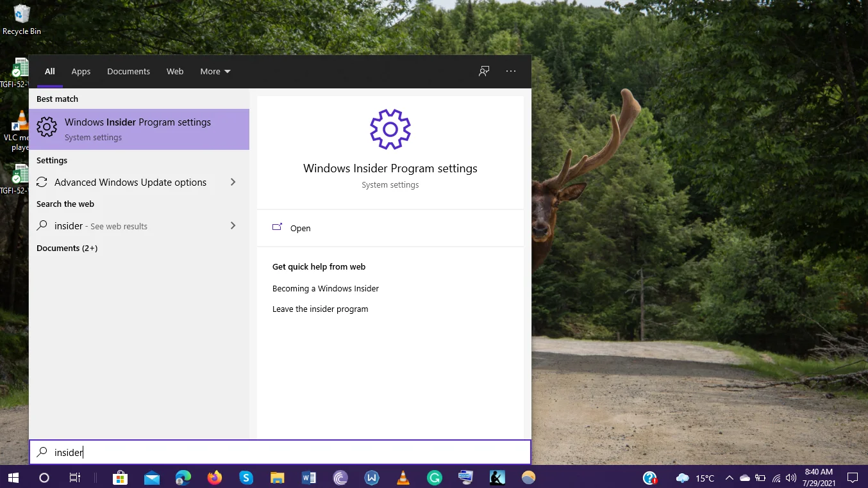
Task: Open the Mail app on taskbar
Action: pos(152,478)
